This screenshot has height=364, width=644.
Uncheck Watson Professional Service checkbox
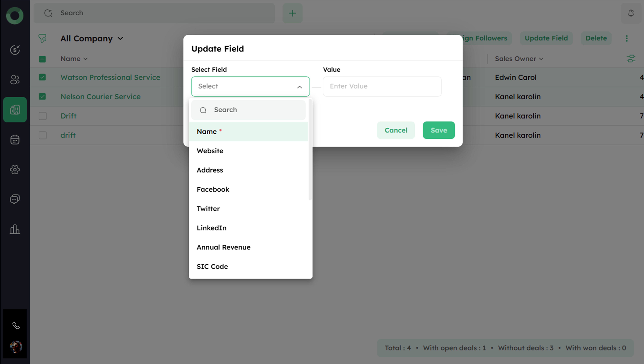coord(42,77)
